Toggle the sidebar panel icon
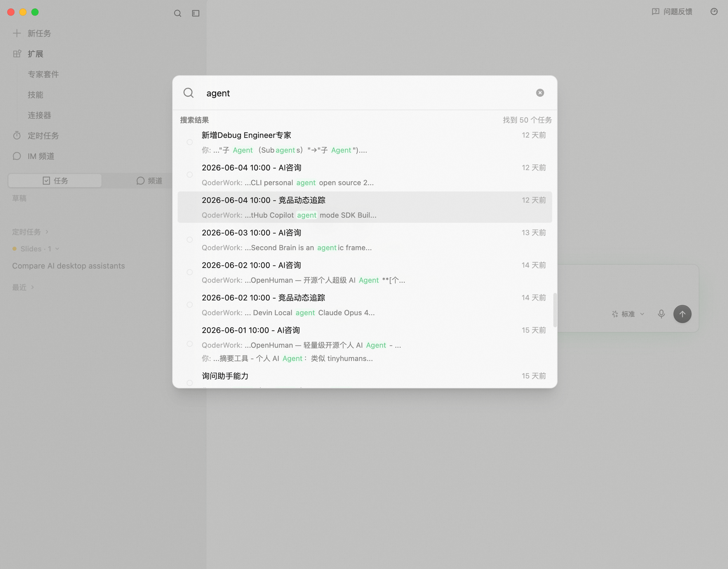This screenshot has width=728, height=569. [x=196, y=13]
